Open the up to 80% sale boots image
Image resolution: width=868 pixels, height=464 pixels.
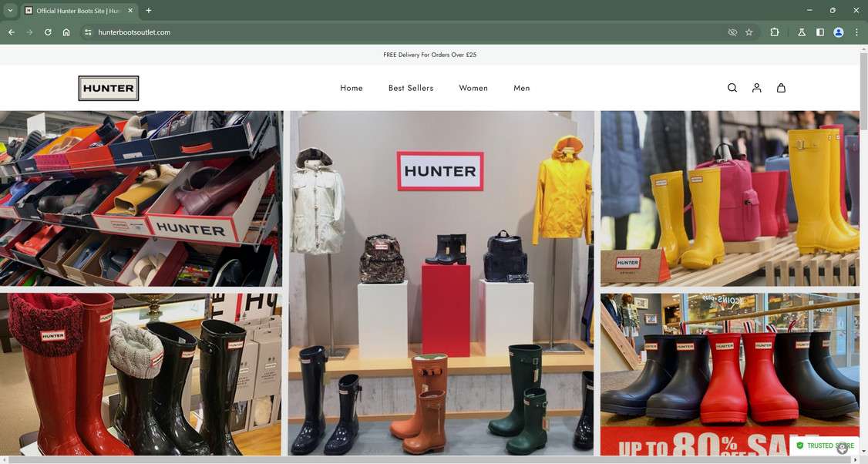tap(729, 375)
